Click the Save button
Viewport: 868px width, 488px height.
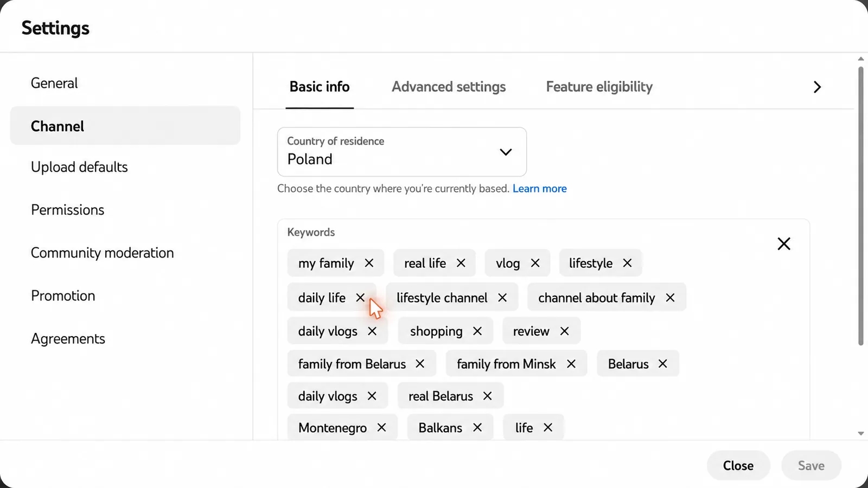coord(811,465)
